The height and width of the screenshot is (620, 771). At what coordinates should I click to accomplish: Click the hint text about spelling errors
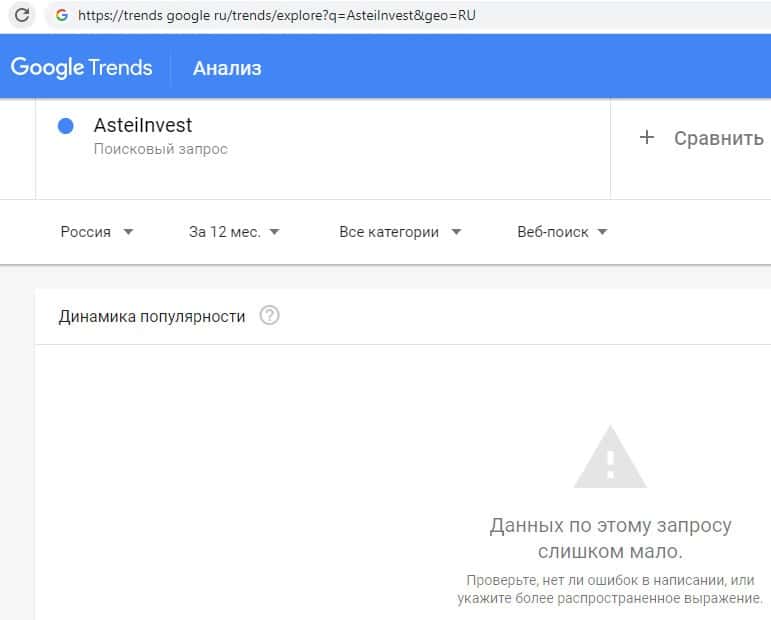[x=610, y=589]
